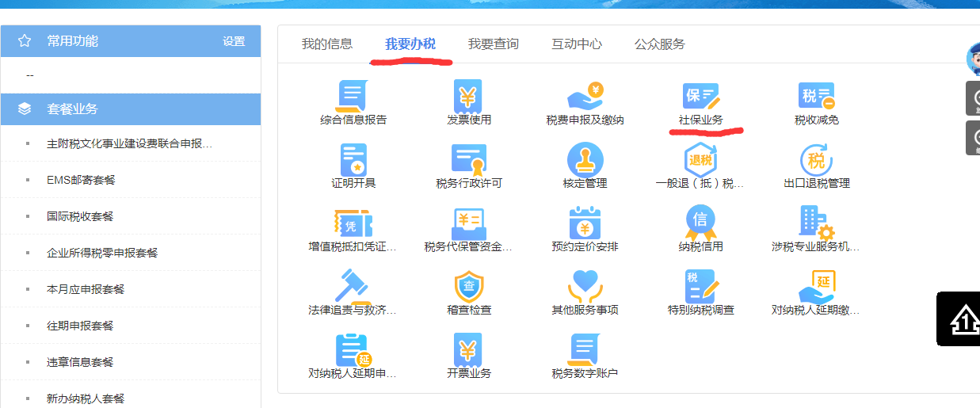
Task: Open EMS邮寄套餐 in sidebar
Action: click(x=81, y=180)
